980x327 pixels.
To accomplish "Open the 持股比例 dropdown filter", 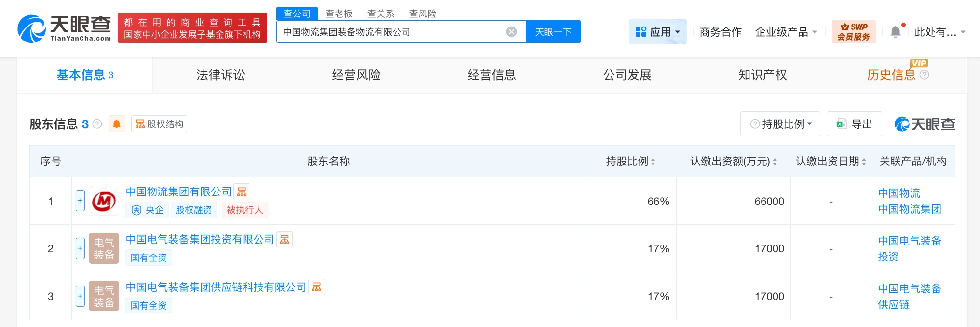I will pos(780,124).
